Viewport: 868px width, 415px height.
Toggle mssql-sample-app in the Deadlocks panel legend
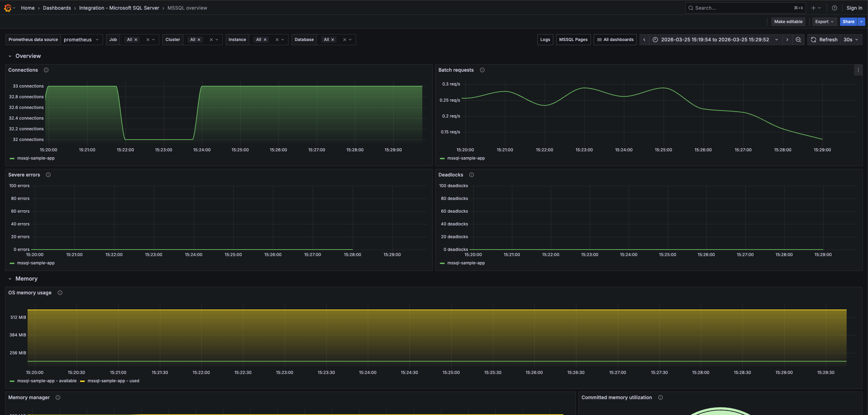point(466,263)
